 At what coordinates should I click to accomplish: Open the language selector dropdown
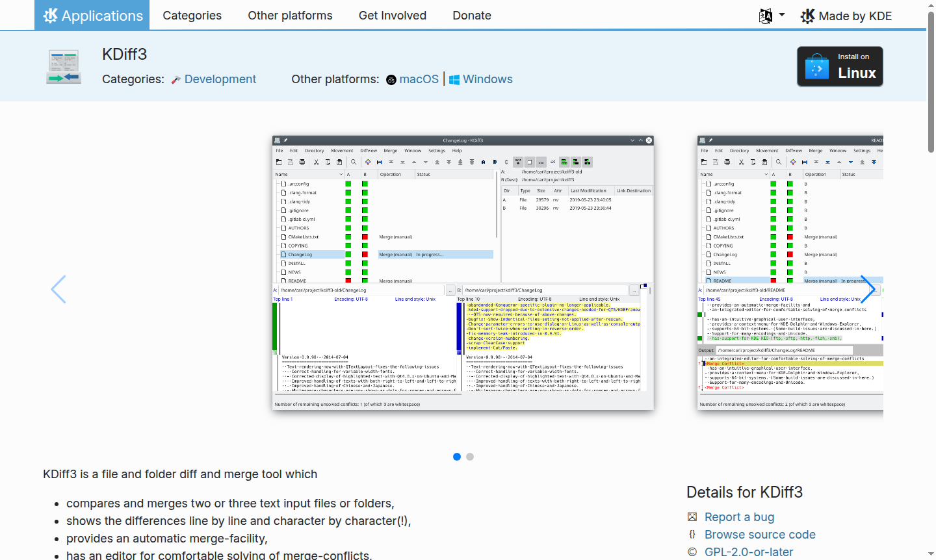click(772, 16)
